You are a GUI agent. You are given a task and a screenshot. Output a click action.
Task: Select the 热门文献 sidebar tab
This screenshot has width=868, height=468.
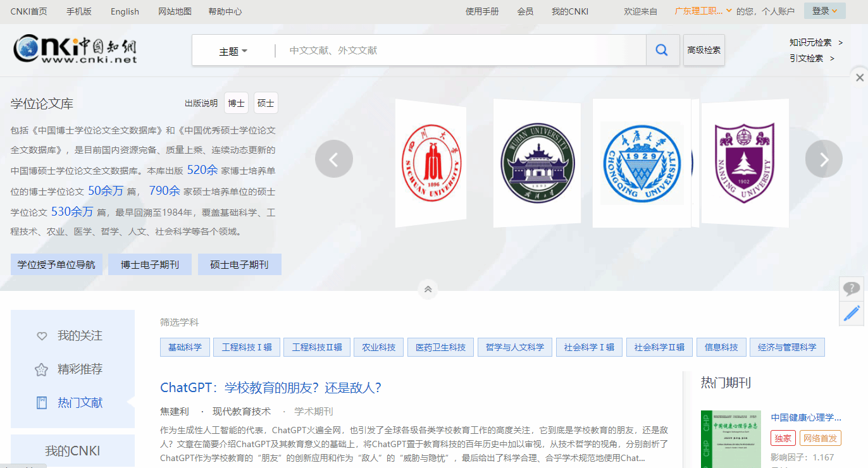80,403
